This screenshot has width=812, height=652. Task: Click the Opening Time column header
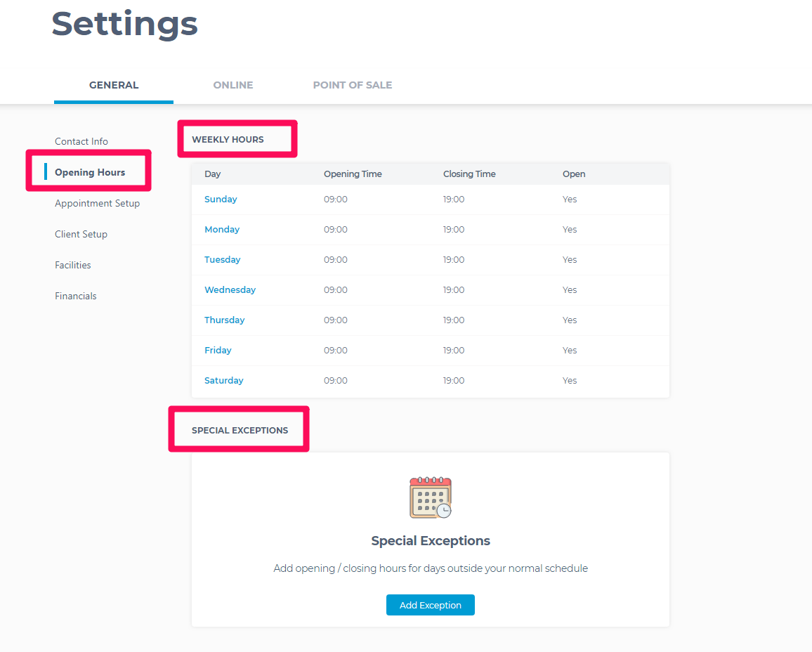[x=353, y=174]
